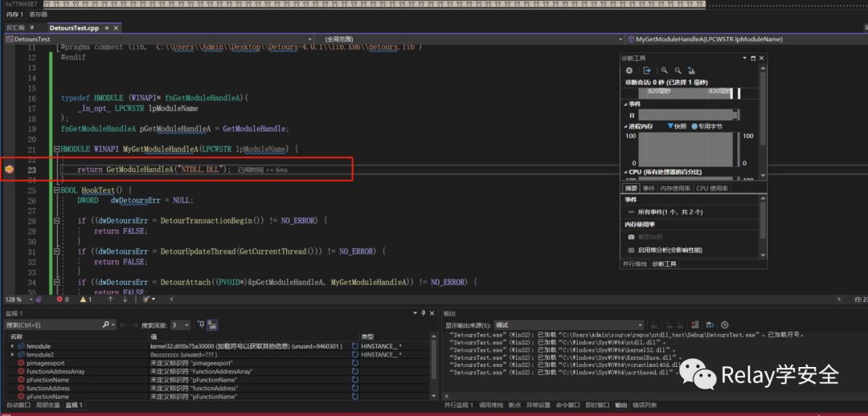Viewport: 868px width, 416px height.
Task: Collapse the 进程内存 graph section
Action: [x=625, y=126]
